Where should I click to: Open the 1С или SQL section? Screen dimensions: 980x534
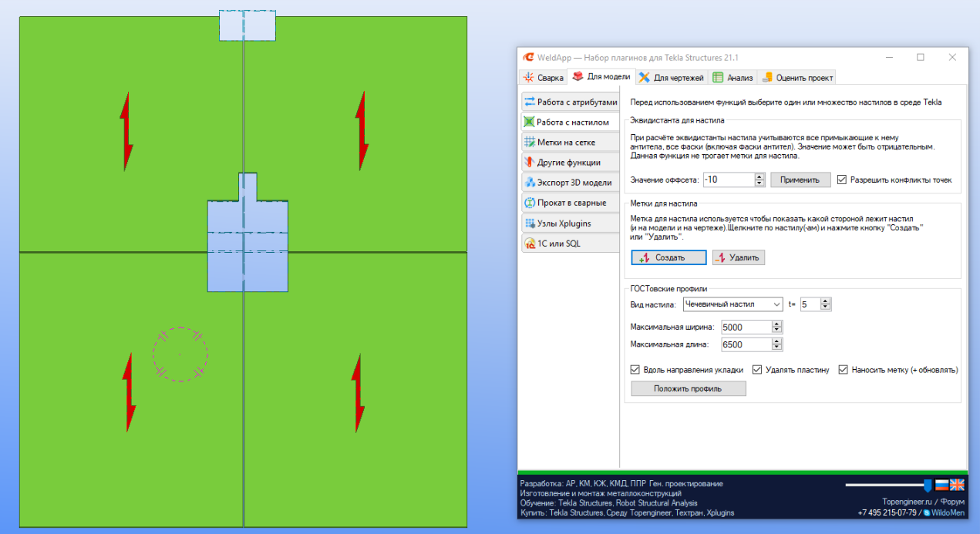571,243
